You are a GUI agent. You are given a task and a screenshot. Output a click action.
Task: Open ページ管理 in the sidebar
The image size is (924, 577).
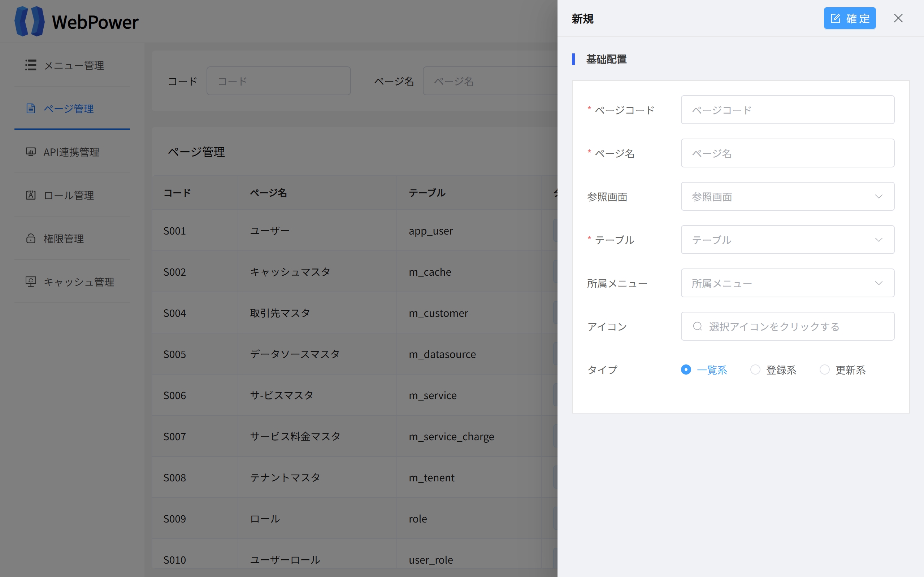click(72, 108)
